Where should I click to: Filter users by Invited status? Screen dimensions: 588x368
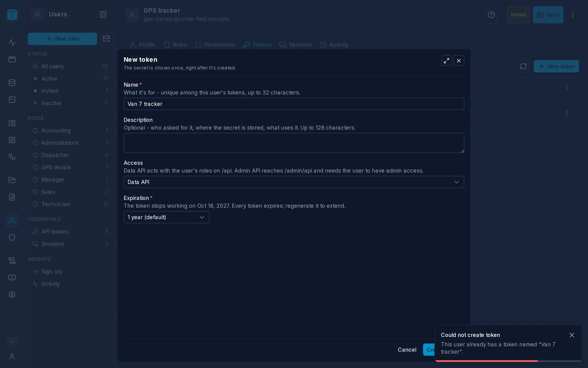[x=70, y=91]
